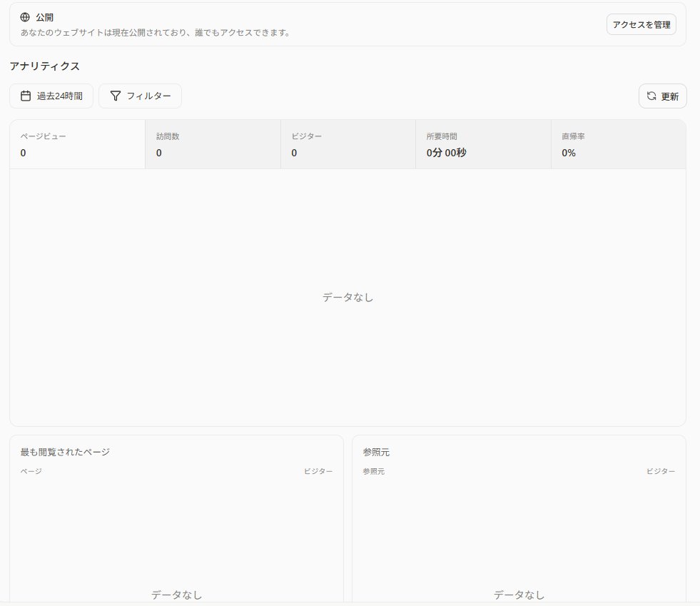This screenshot has width=700, height=606.
Task: Select the 所要時間 metric tab
Action: 484,144
